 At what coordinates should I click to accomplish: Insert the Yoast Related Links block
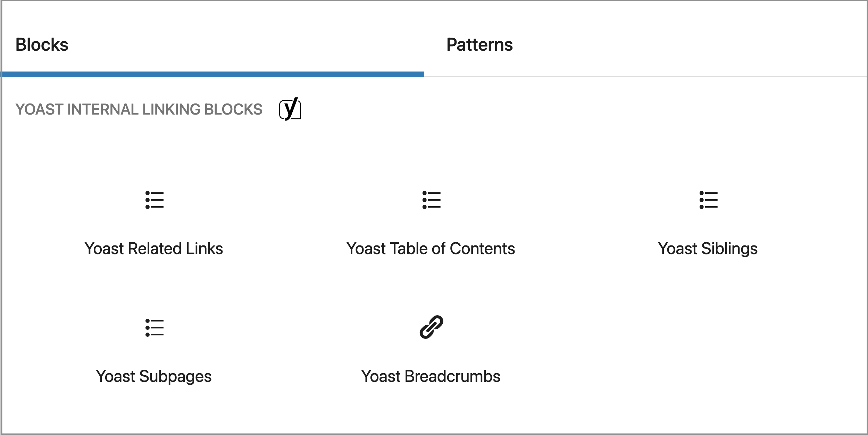click(154, 222)
